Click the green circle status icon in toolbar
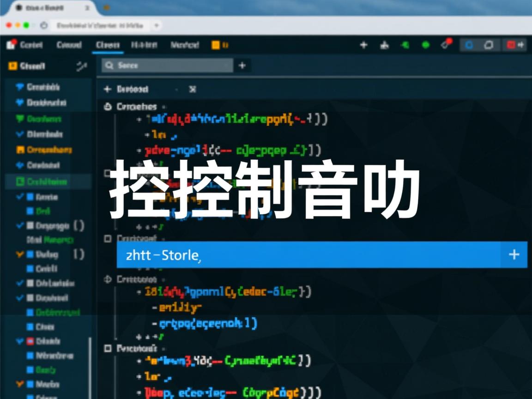The height and width of the screenshot is (399, 532). [x=425, y=45]
